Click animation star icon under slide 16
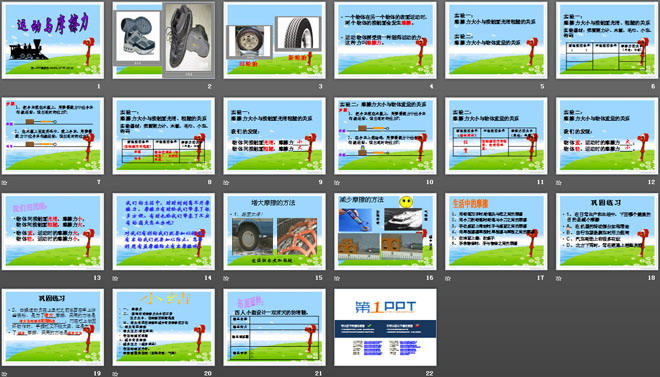This screenshot has width=660, height=377. click(337, 278)
